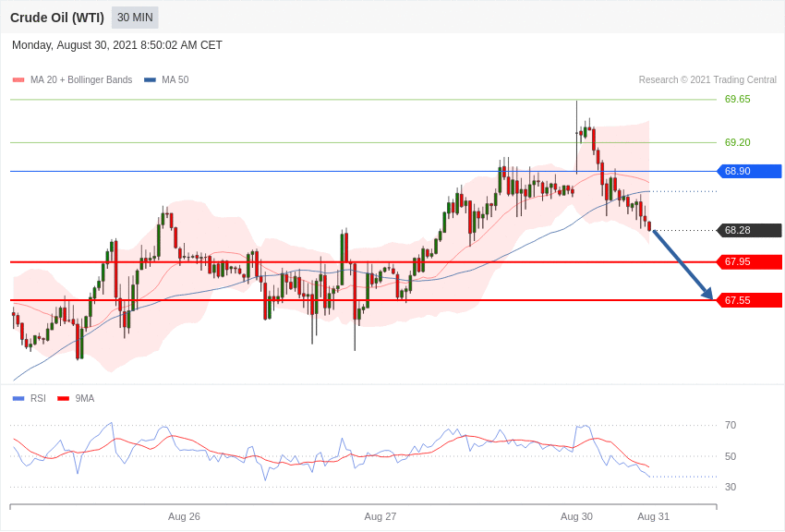Click the RSI legend label
This screenshot has height=532, width=785.
coord(38,398)
